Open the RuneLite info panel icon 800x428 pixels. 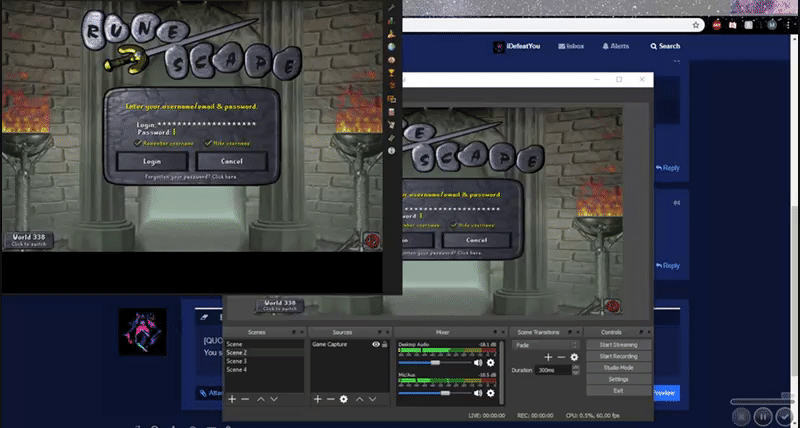coord(391,151)
